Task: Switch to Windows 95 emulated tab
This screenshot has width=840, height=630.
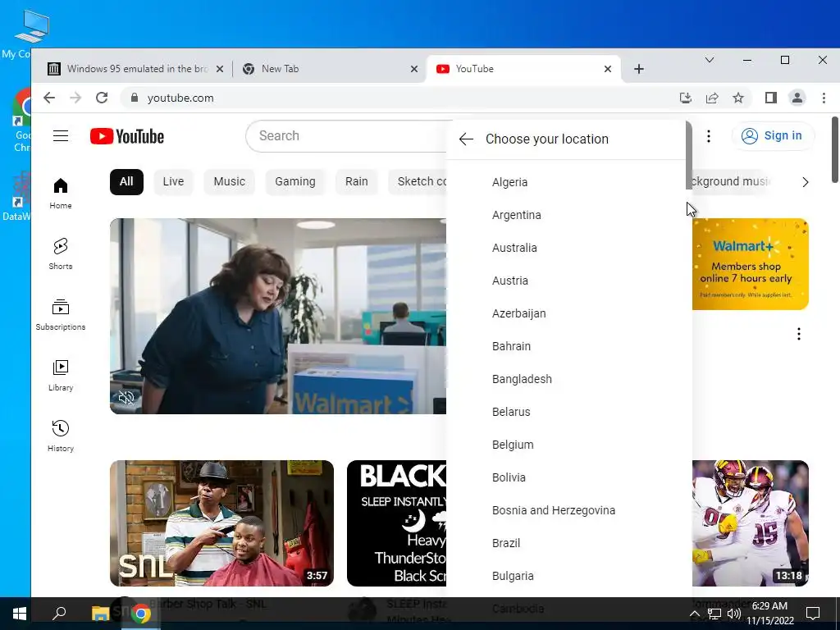Action: tap(129, 69)
